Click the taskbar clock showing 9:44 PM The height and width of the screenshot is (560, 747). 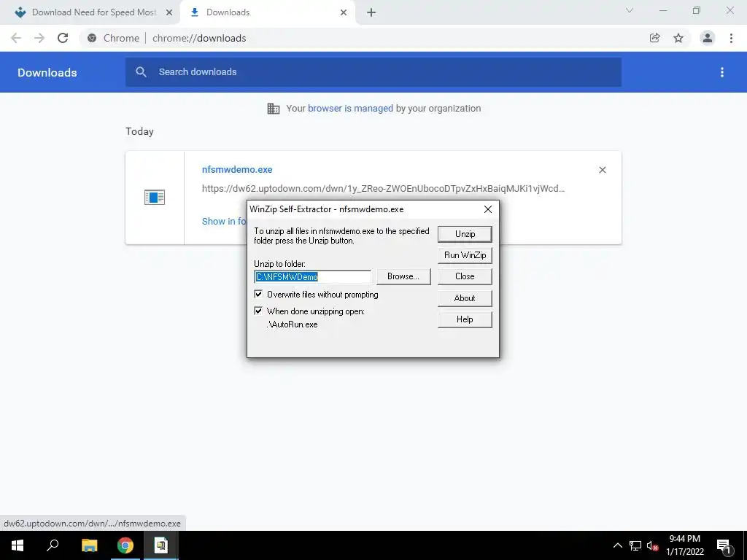[x=685, y=545]
